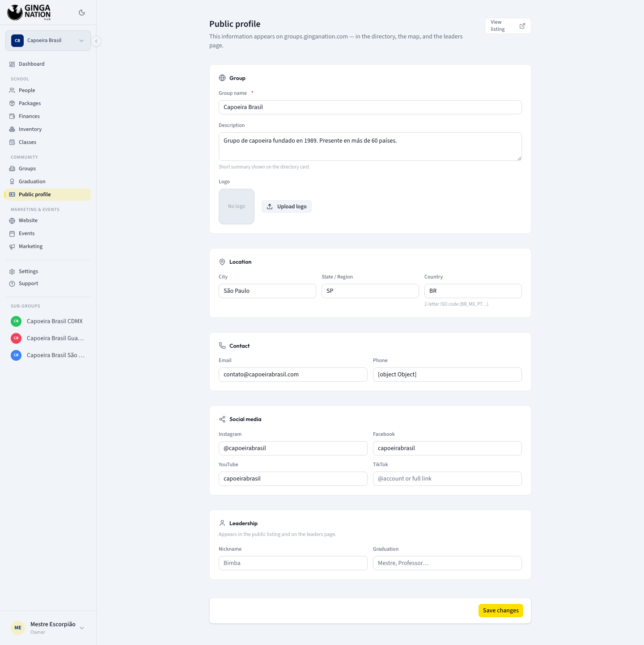Click the empty TikTok field
Viewport: 644px width, 645px height.
click(x=447, y=479)
